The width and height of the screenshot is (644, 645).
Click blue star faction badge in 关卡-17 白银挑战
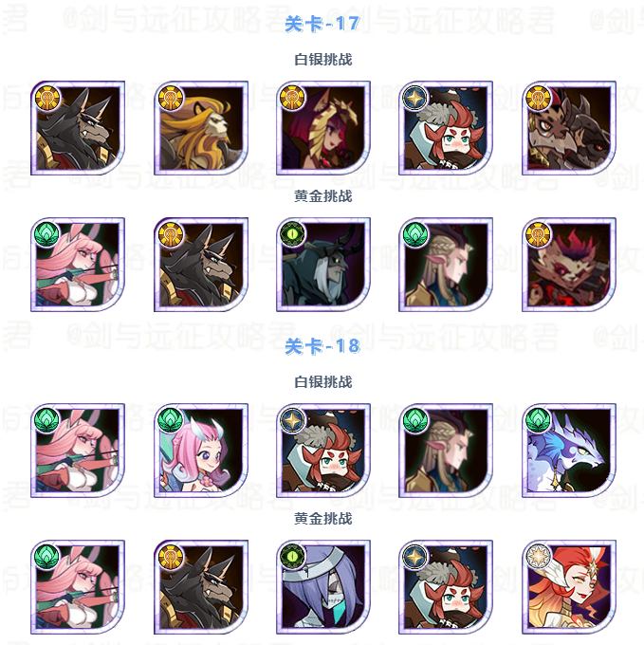click(x=415, y=98)
